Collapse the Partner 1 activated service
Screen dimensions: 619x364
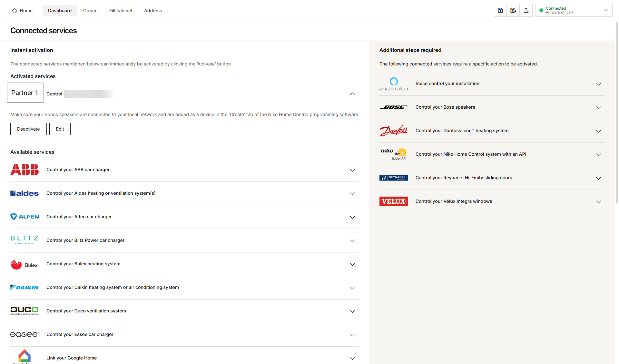coord(352,94)
